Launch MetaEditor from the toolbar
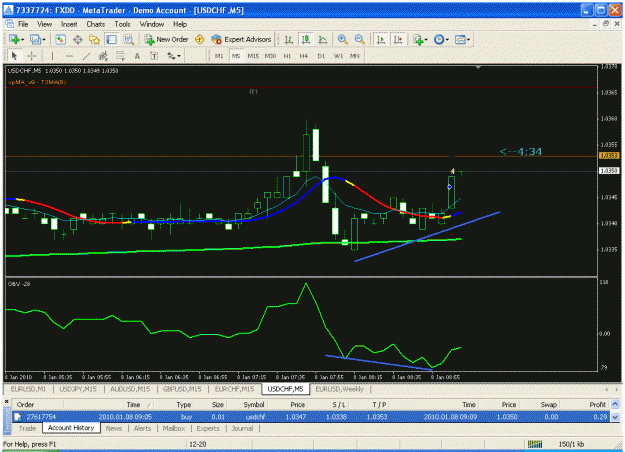 pyautogui.click(x=199, y=39)
